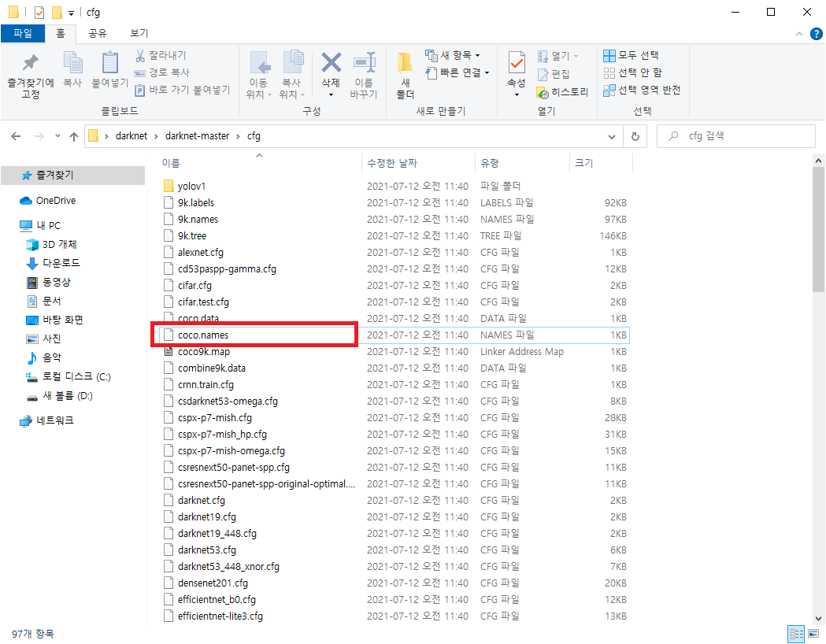Collapse the ribbon with chevron
The height and width of the screenshot is (644, 826).
click(x=799, y=34)
